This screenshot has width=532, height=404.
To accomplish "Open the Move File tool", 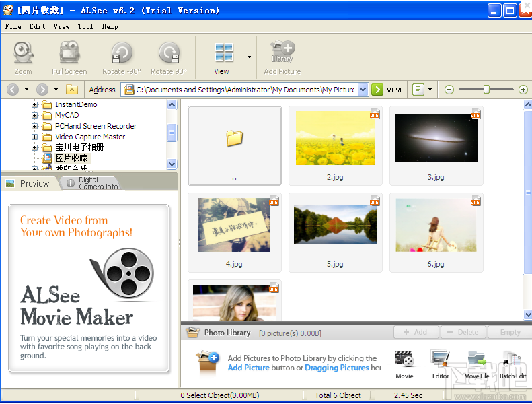I will pyautogui.click(x=477, y=365).
